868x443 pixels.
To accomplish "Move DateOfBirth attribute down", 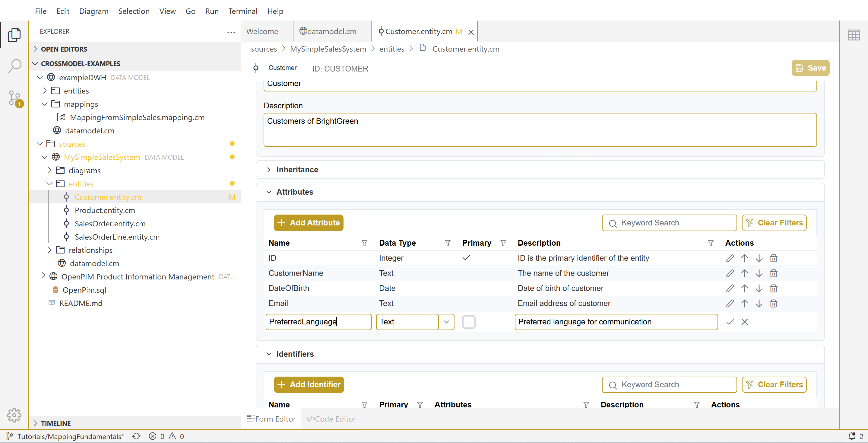I will point(759,288).
